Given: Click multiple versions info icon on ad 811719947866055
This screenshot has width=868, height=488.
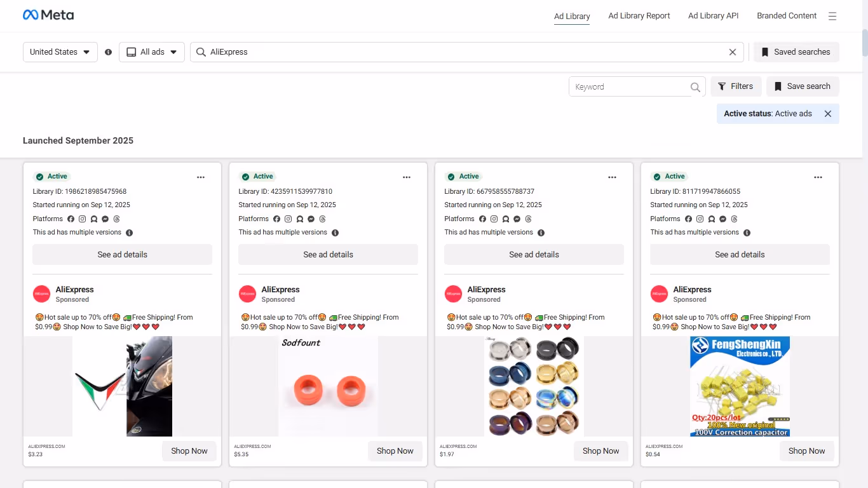Looking at the screenshot, I should pos(747,233).
